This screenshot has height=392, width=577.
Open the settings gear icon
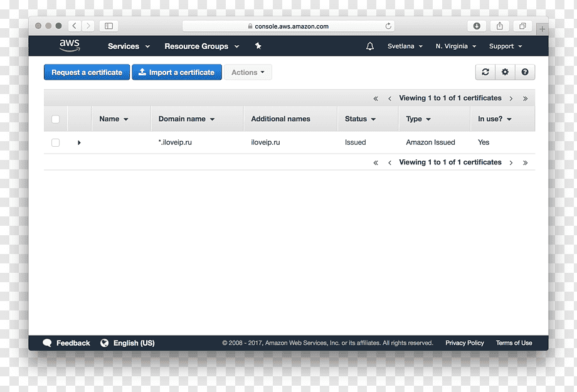click(506, 72)
